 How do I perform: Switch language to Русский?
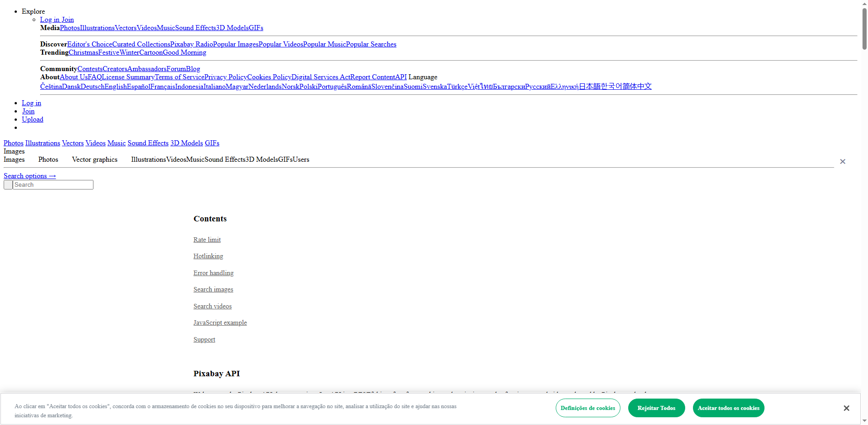click(537, 87)
